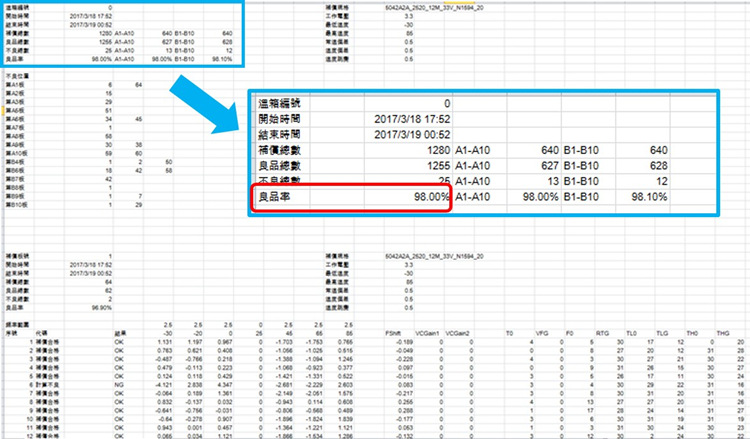Select the FShift column header
The height and width of the screenshot is (439, 750).
pyautogui.click(x=393, y=333)
